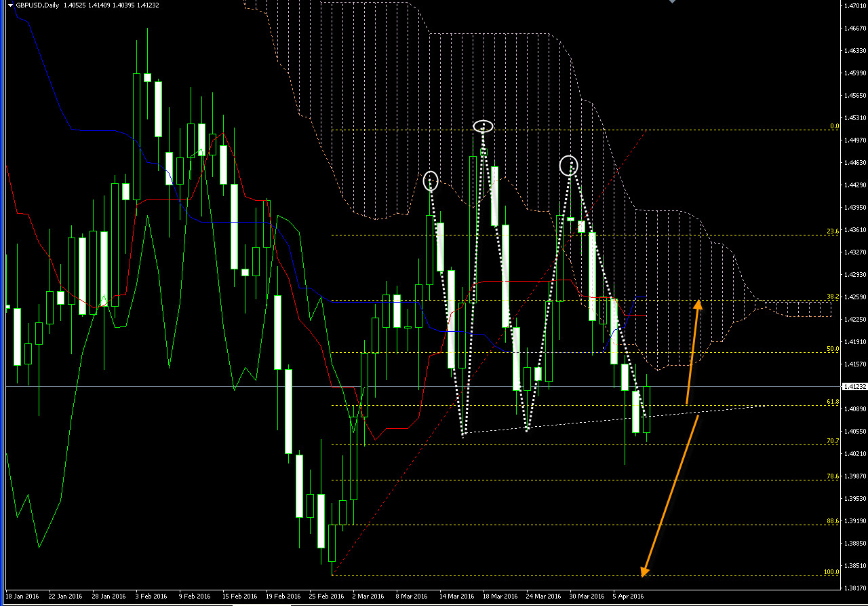Click the 9 Feb 2016 date label
The image size is (868, 606).
click(x=195, y=596)
